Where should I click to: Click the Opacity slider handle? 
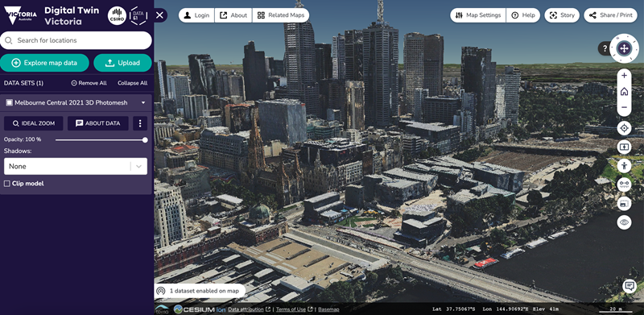(145, 140)
